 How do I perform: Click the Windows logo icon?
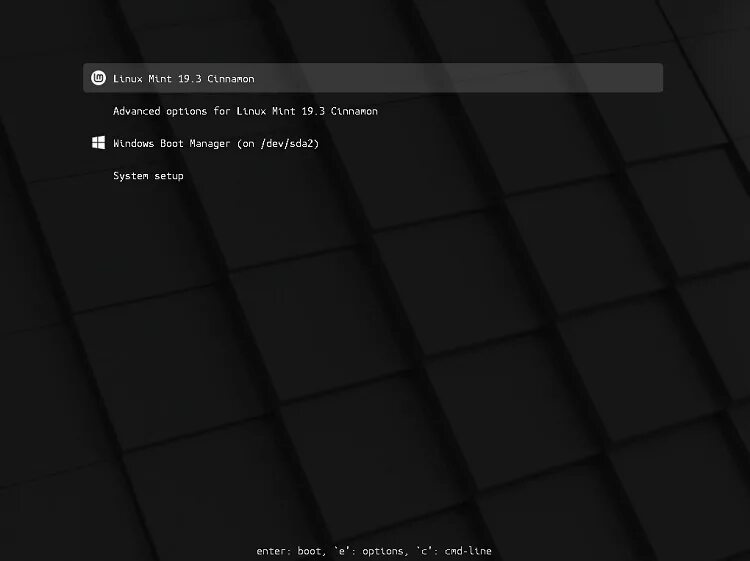(99, 143)
